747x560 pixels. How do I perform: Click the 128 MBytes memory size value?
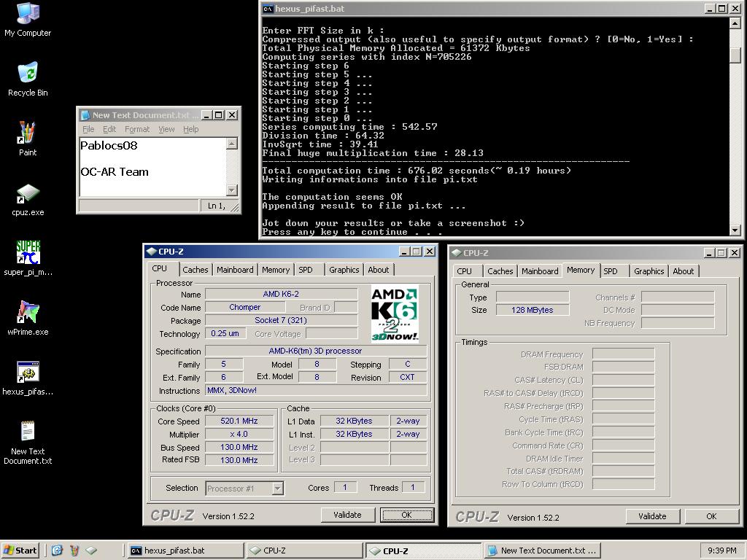(x=532, y=310)
